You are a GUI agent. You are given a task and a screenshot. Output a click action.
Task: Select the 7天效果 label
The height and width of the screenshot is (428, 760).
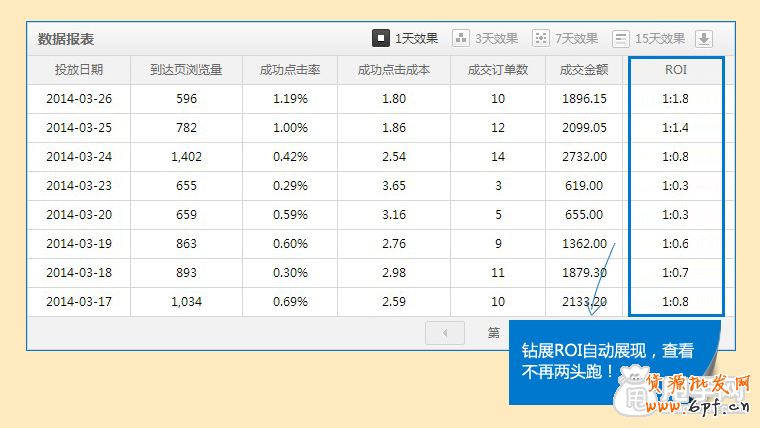click(576, 39)
